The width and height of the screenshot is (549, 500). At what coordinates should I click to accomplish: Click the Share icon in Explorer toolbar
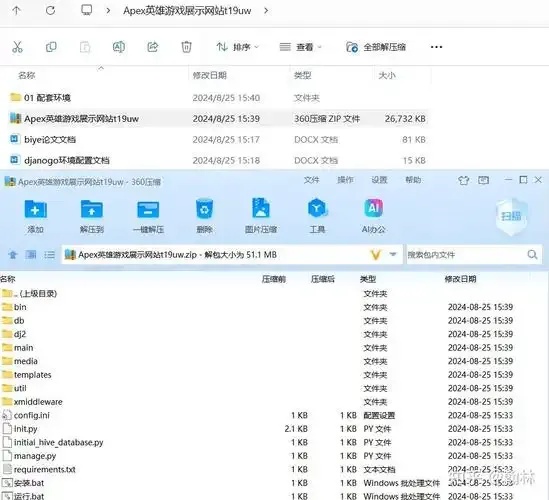pos(153,47)
